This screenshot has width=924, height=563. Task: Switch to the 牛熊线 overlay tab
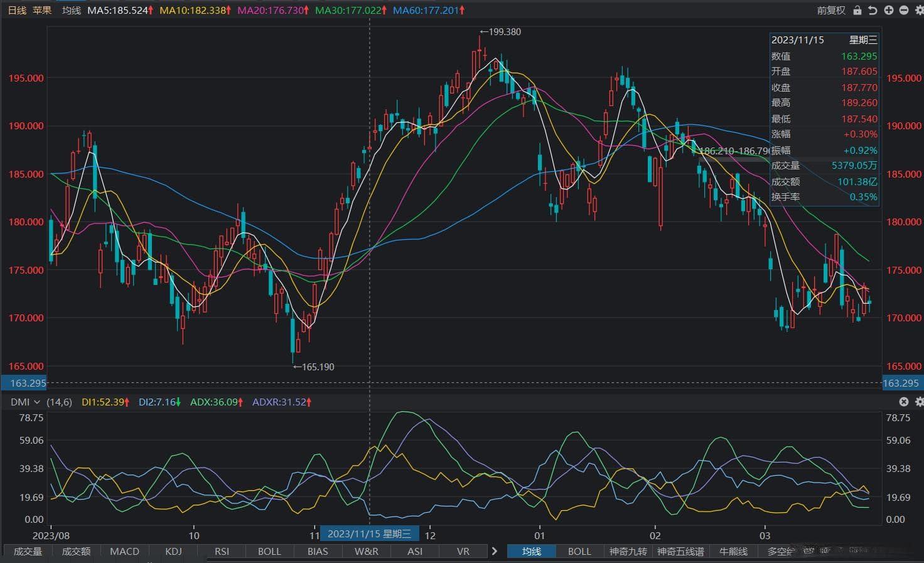[x=733, y=551]
